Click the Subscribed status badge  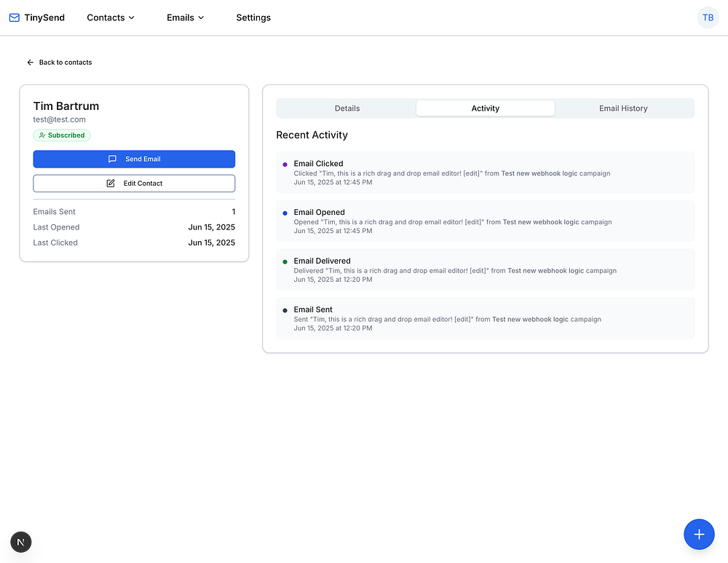62,135
